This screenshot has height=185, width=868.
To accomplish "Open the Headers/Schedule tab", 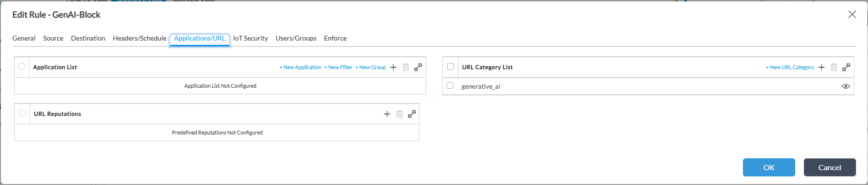I will pos(139,38).
